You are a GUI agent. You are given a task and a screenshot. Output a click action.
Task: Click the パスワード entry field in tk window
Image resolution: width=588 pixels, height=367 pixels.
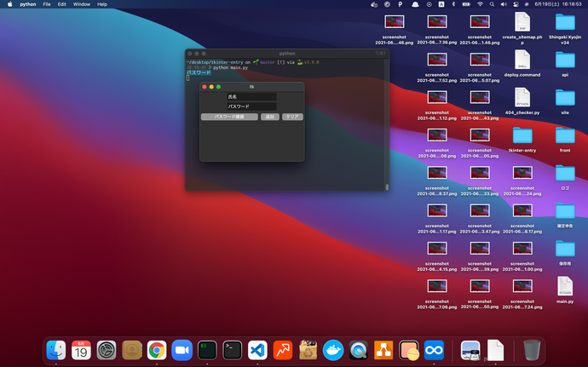click(x=251, y=106)
